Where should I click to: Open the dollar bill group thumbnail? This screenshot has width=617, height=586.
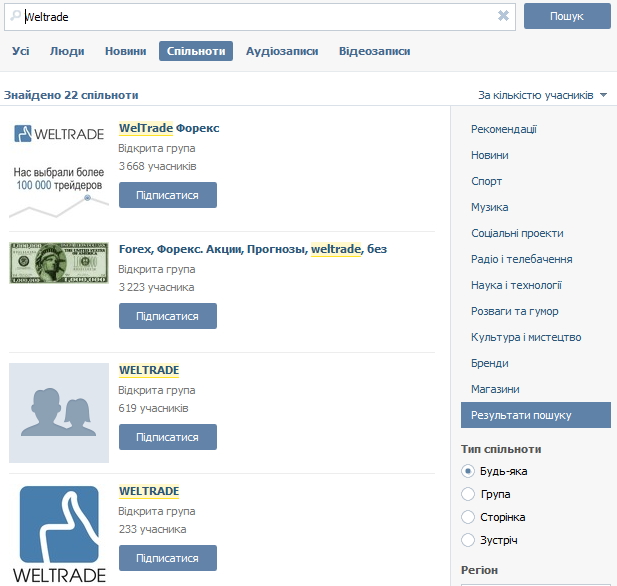point(59,263)
